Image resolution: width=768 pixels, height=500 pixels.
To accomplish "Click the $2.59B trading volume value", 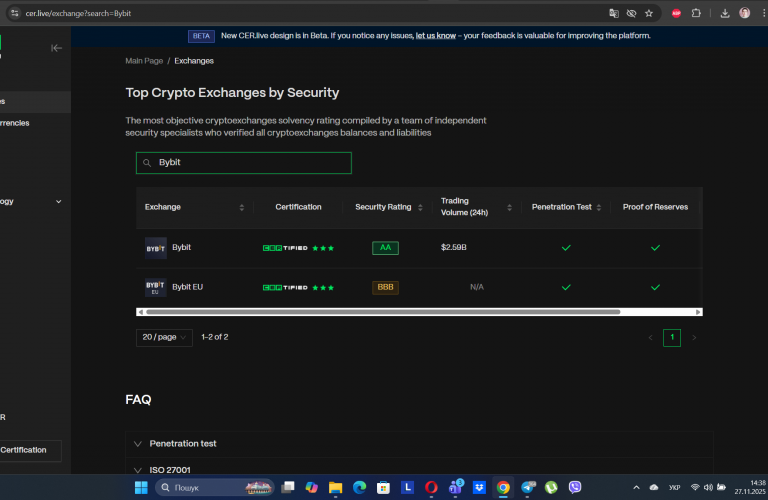I will tap(454, 247).
